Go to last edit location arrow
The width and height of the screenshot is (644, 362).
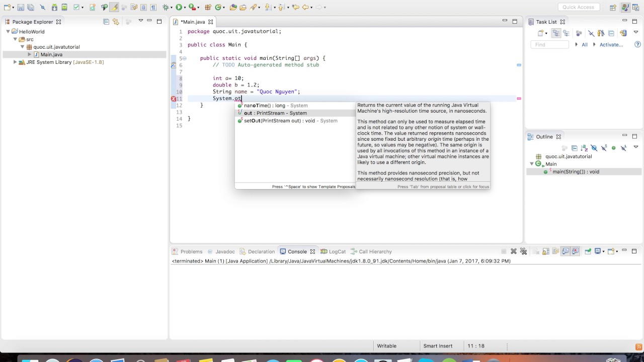(x=295, y=7)
